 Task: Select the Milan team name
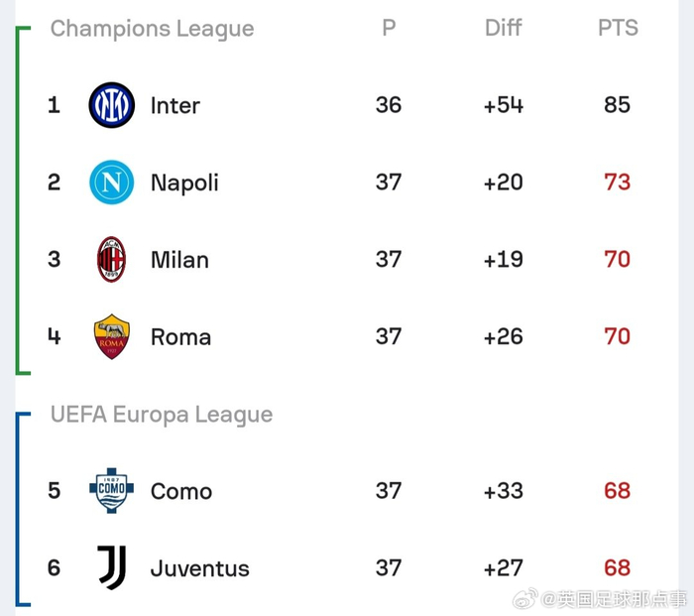[179, 260]
